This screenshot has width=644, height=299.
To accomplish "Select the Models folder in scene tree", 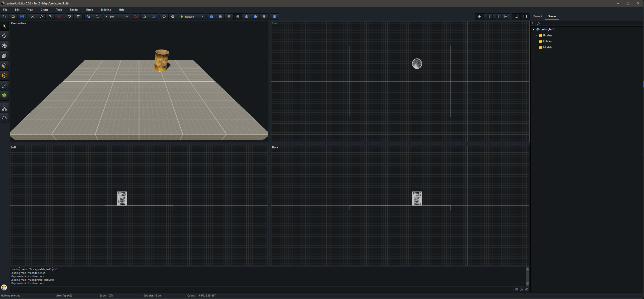I will click(x=547, y=47).
